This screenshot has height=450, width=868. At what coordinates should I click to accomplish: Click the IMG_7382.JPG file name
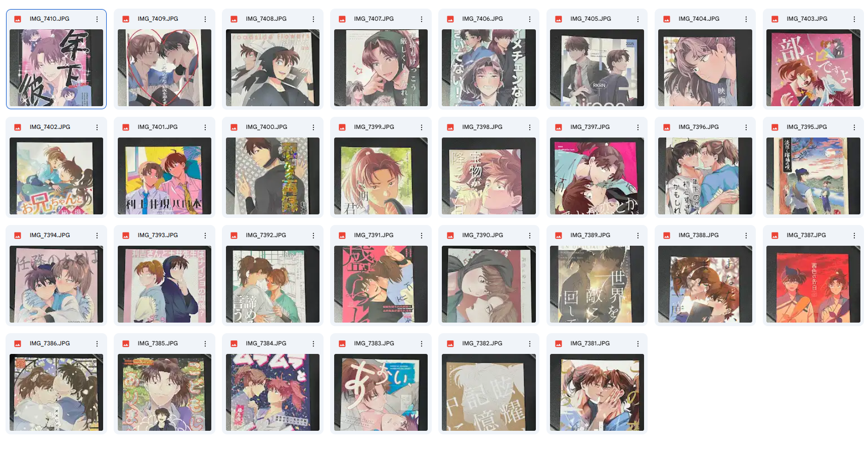tap(482, 343)
